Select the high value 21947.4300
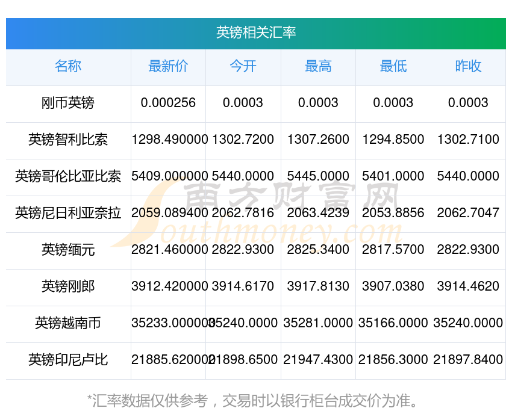This screenshot has width=512, height=420. coord(319,360)
